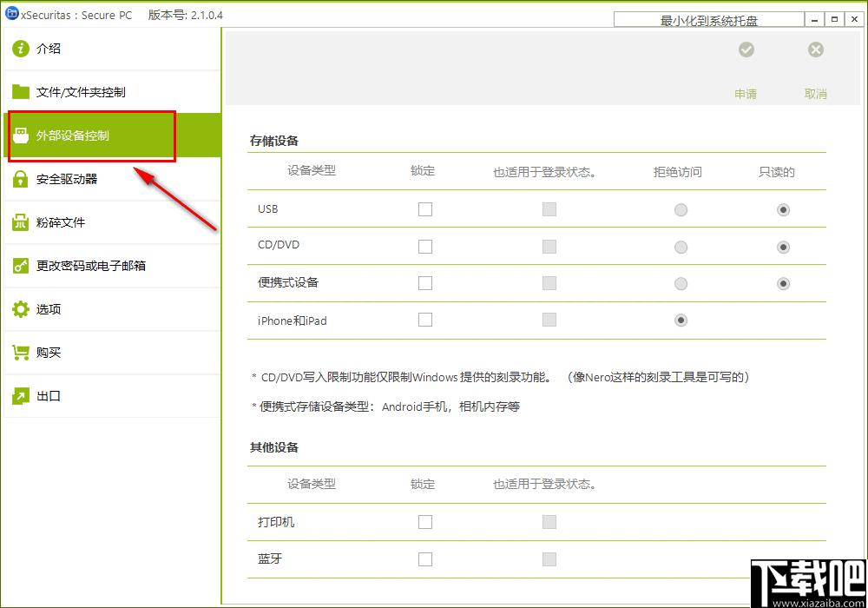The height and width of the screenshot is (608, 868).
Task: Click the 取消 cancel button label
Action: 815,94
